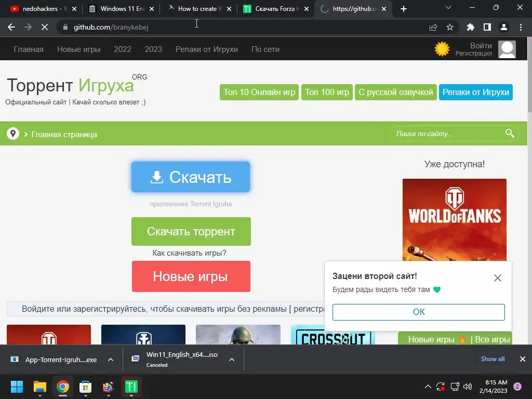The image size is (532, 399).
Task: Expand Win11_English_x64 iso download chevron
Action: (x=232, y=360)
